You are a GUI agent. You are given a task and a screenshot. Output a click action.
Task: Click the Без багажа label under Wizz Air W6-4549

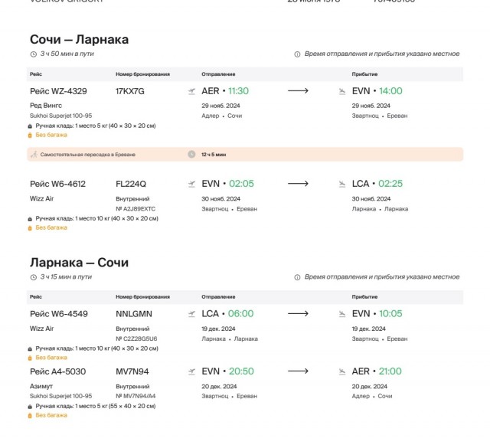pyautogui.click(x=51, y=358)
